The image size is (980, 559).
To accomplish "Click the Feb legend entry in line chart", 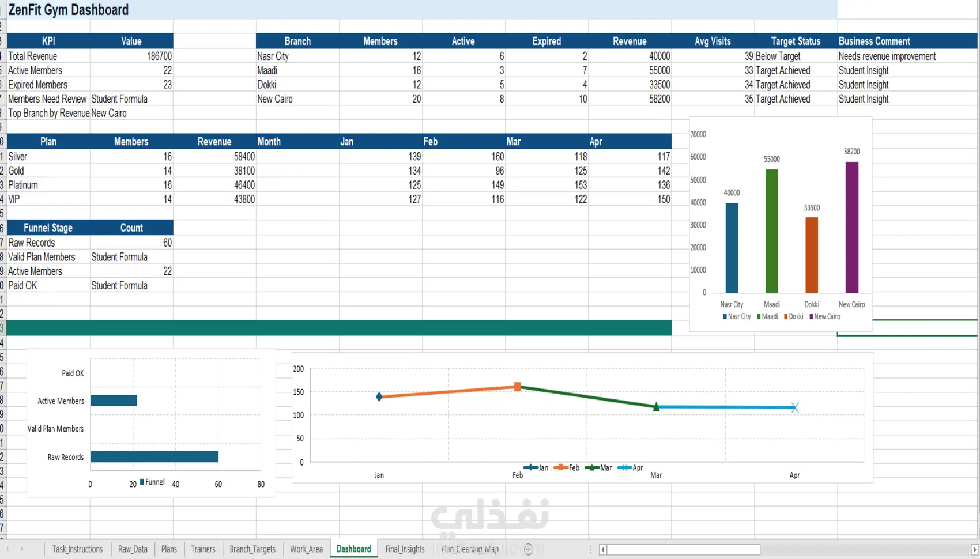I will 566,467.
